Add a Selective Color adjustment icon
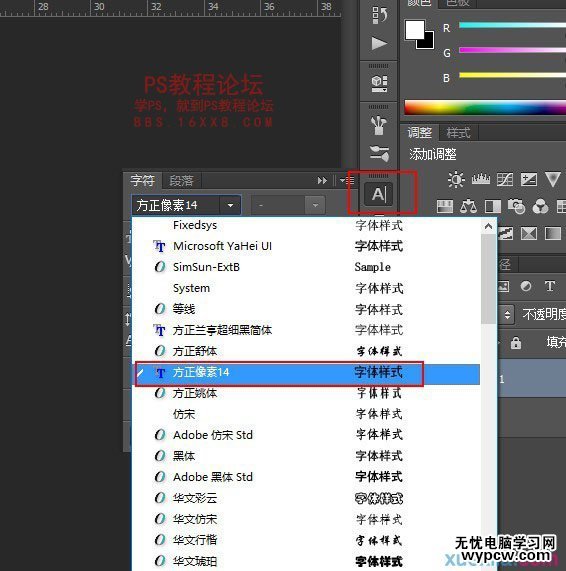The width and height of the screenshot is (566, 571). 529,233
